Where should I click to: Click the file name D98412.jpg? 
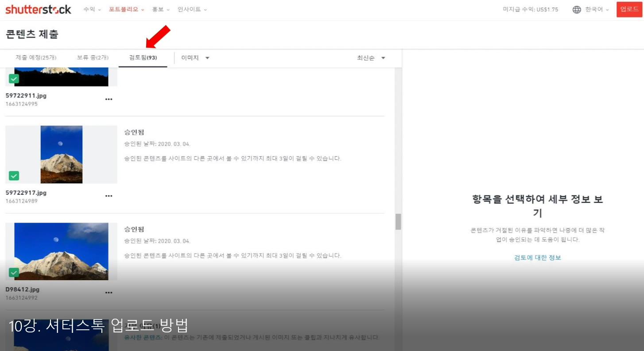coord(23,289)
